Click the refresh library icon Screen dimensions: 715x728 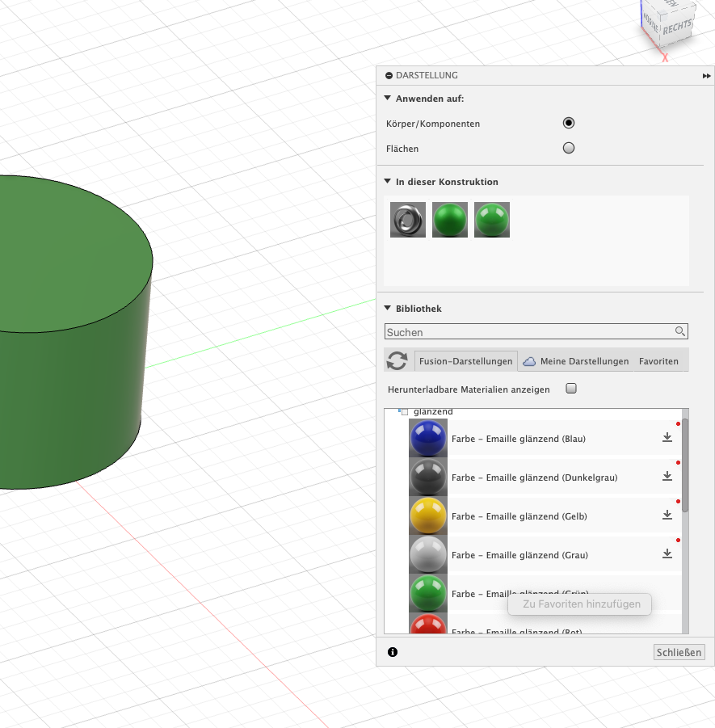pyautogui.click(x=397, y=361)
